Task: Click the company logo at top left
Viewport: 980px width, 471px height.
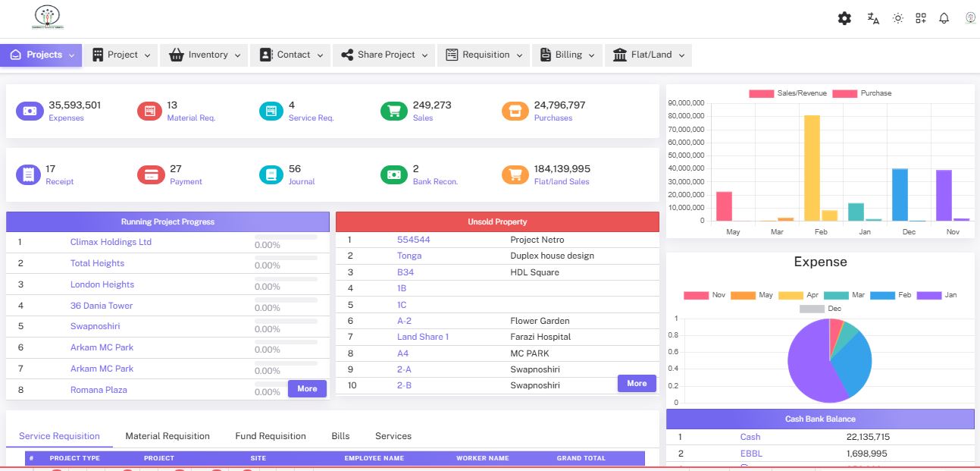Action: coord(48,17)
